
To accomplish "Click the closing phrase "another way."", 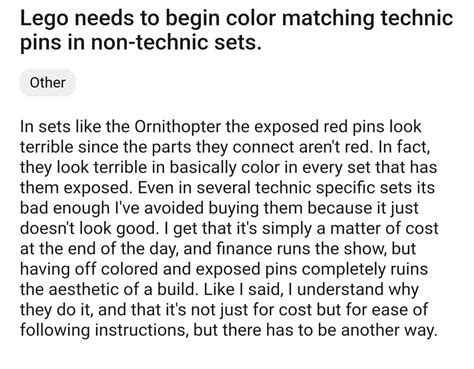I will [x=389, y=330].
